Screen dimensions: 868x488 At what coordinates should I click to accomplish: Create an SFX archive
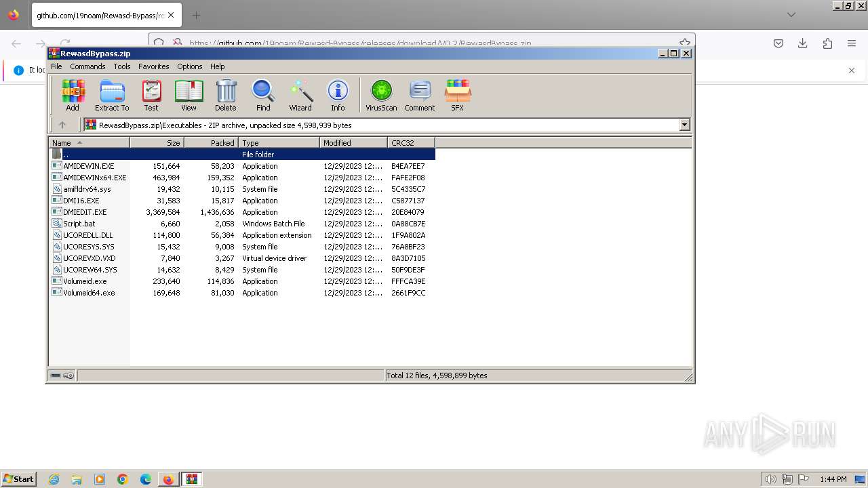pyautogui.click(x=458, y=95)
